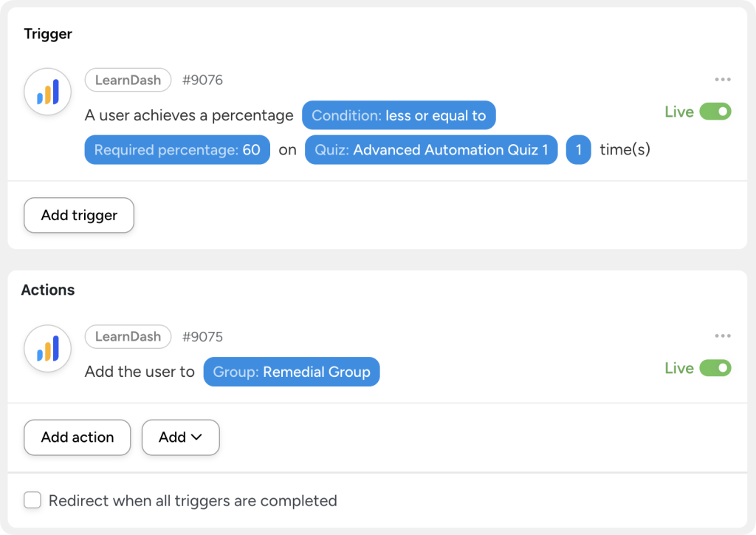
Task: Click the LearnDash icon in the Trigger section
Action: (x=47, y=91)
